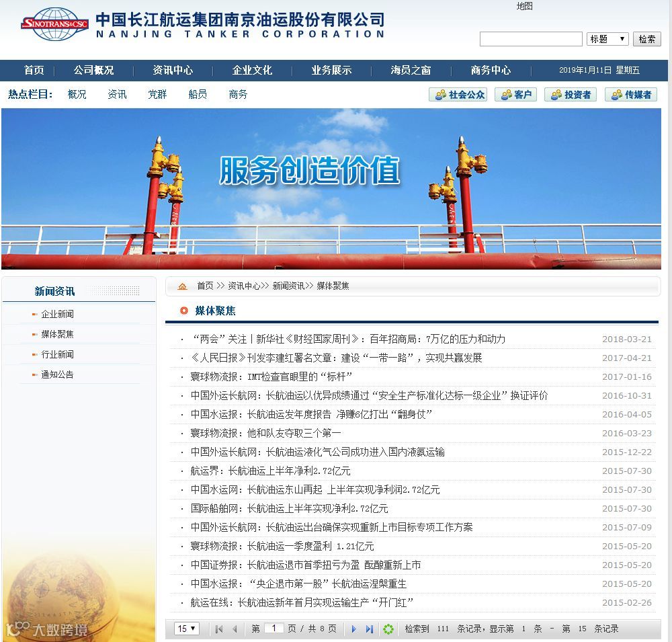This screenshot has height=642, width=672.
Task: Select 通知公告 in sidebar
Action: tap(57, 374)
